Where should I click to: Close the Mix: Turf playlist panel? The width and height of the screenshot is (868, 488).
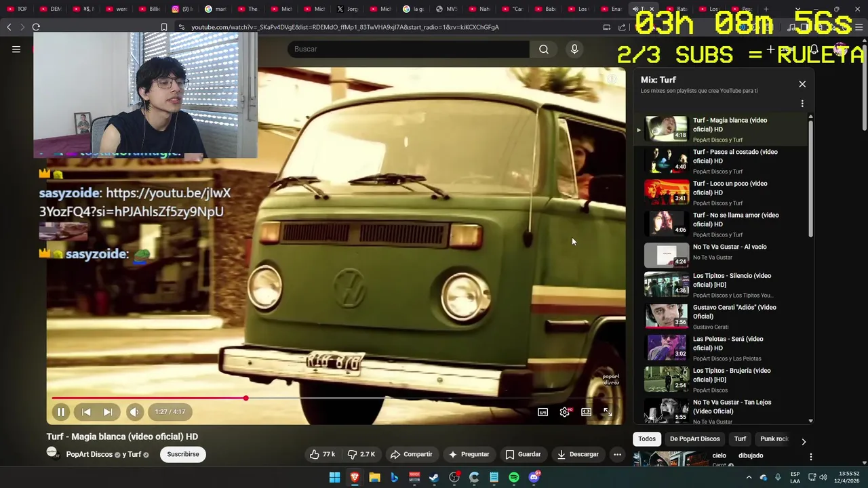pos(802,84)
